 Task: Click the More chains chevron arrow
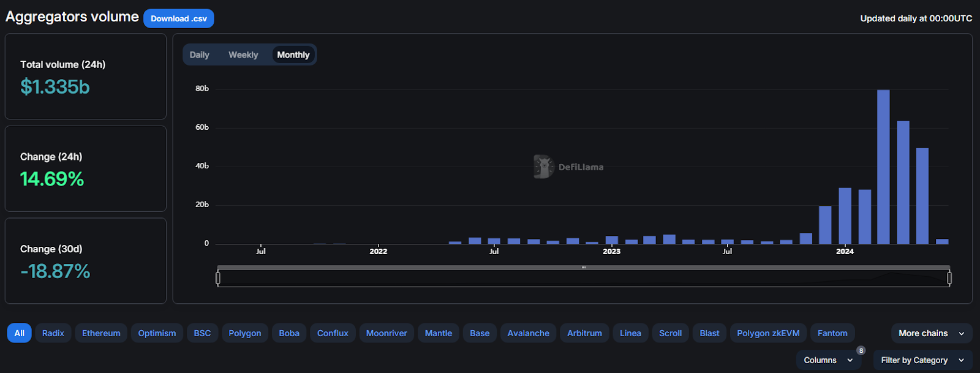pos(962,334)
